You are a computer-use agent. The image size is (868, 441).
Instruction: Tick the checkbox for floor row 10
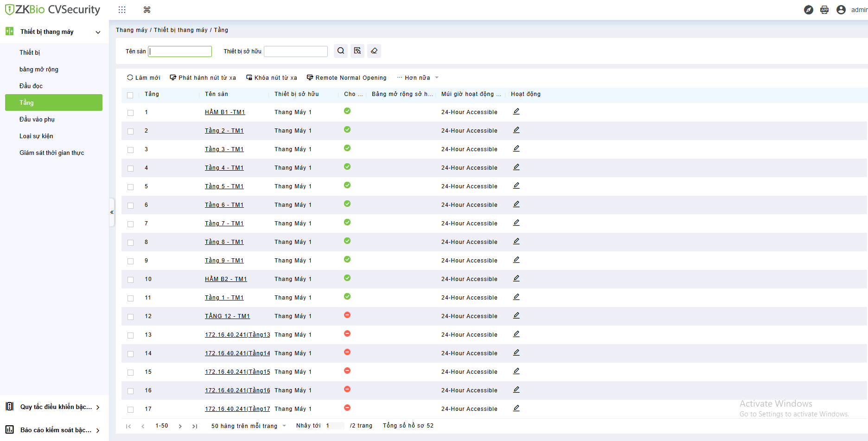click(130, 280)
